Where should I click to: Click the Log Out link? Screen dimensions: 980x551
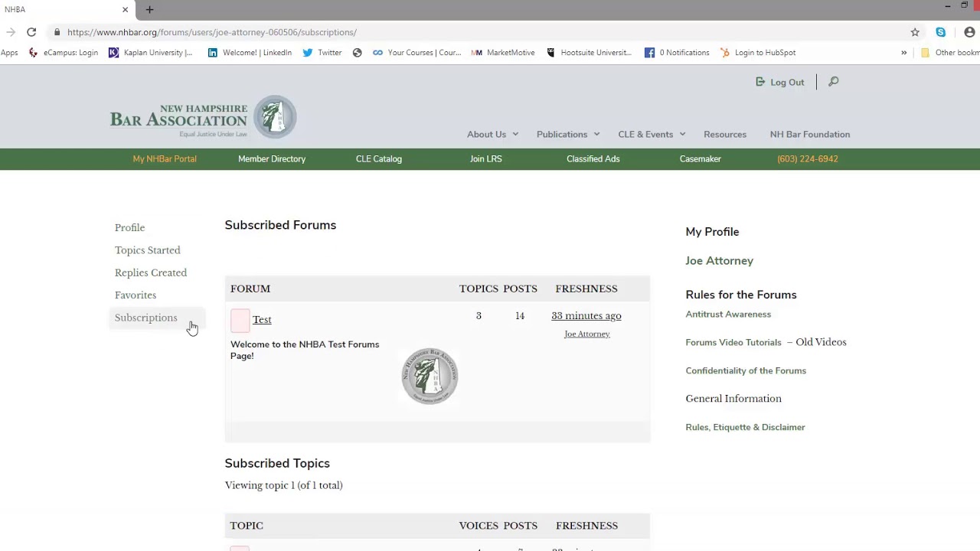pos(780,82)
